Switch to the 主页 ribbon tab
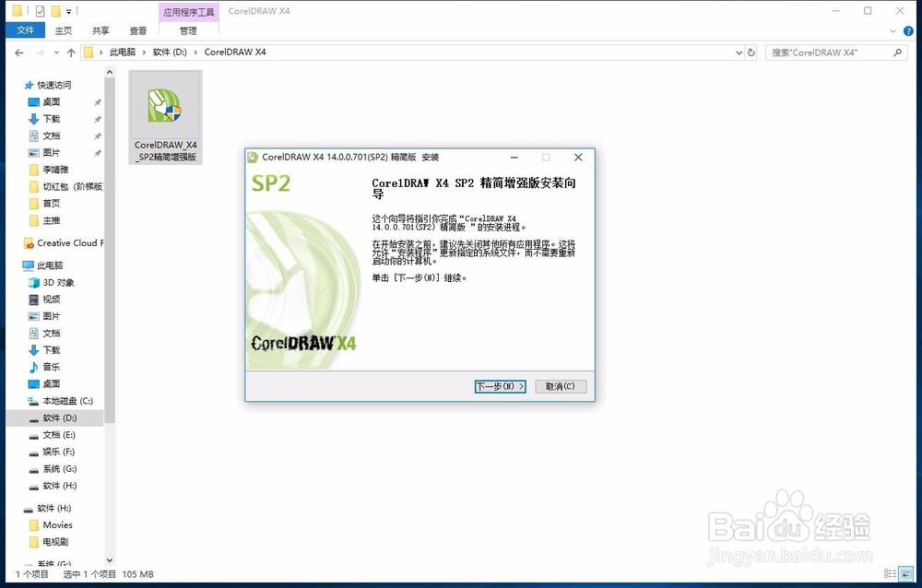Image resolution: width=922 pixels, height=588 pixels. coord(63,30)
